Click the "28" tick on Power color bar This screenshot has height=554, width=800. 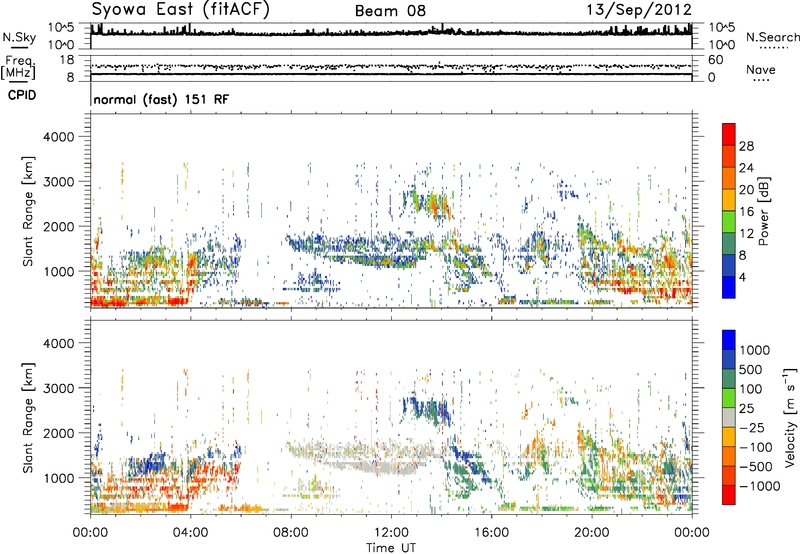click(746, 146)
